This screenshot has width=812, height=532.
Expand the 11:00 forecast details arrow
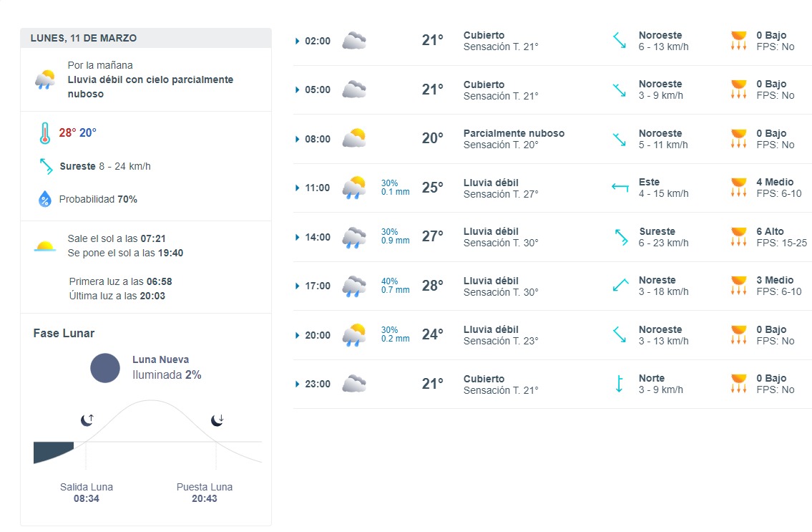(x=297, y=188)
